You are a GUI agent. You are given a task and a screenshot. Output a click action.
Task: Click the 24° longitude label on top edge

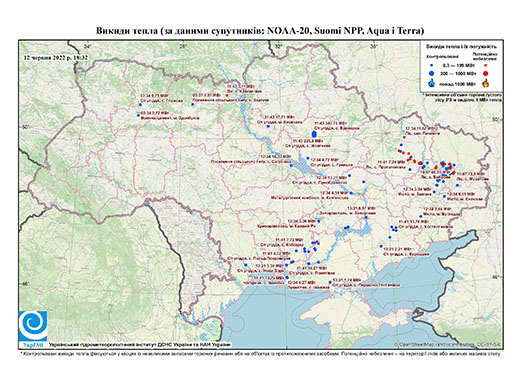click(x=88, y=46)
